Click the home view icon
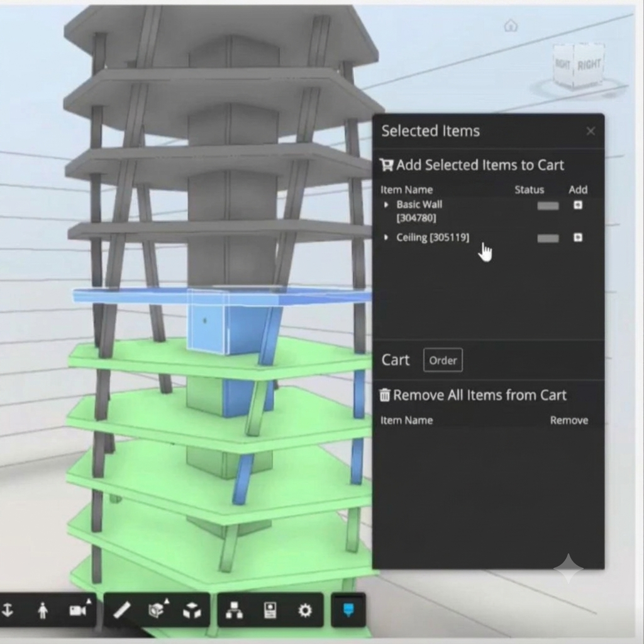This screenshot has height=644, width=644. click(511, 26)
